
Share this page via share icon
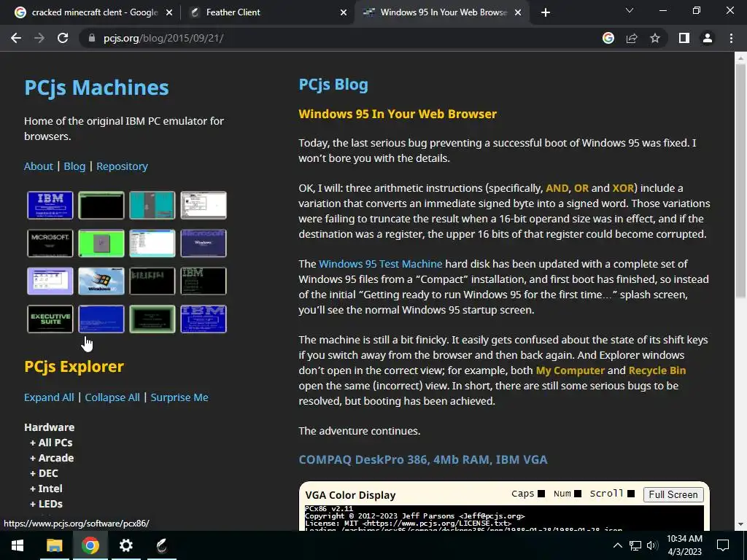[632, 38]
